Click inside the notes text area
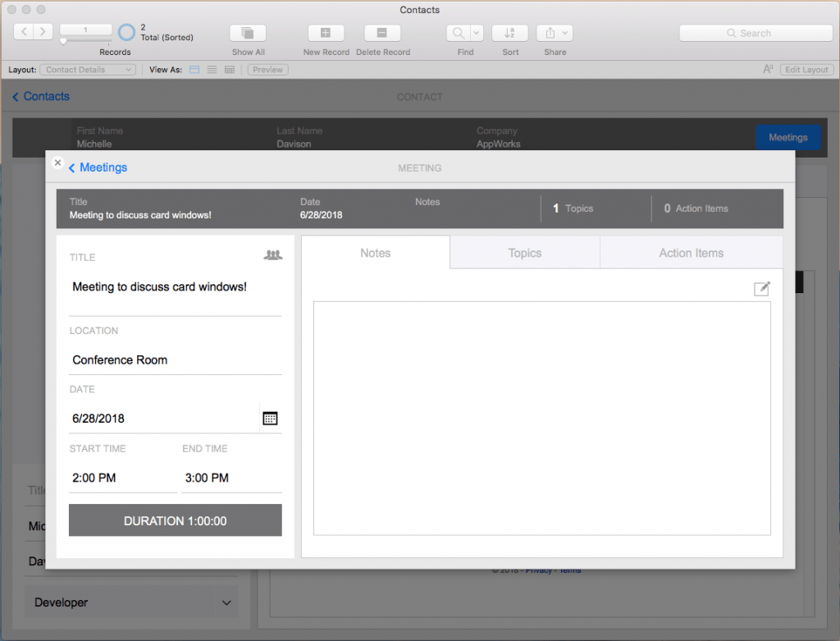The image size is (840, 641). 542,419
